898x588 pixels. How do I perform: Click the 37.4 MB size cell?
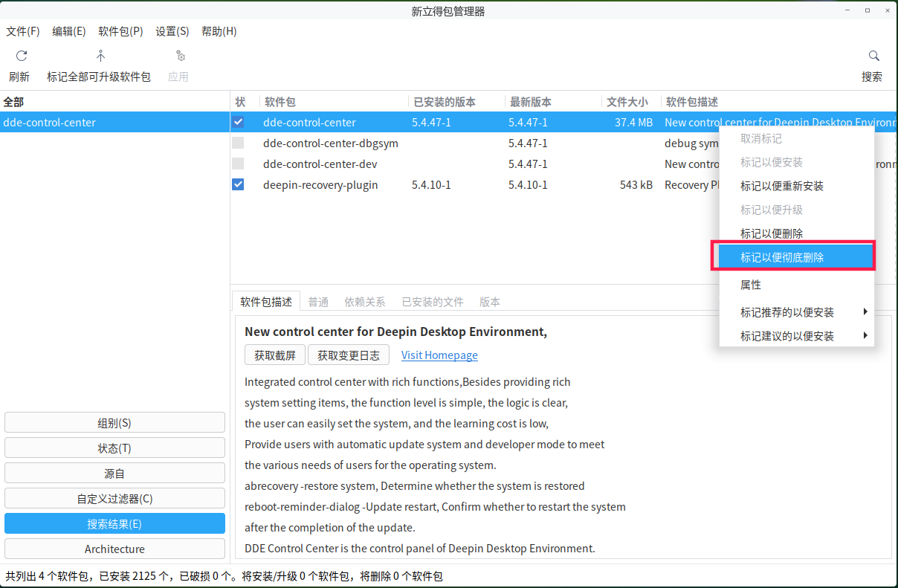633,122
